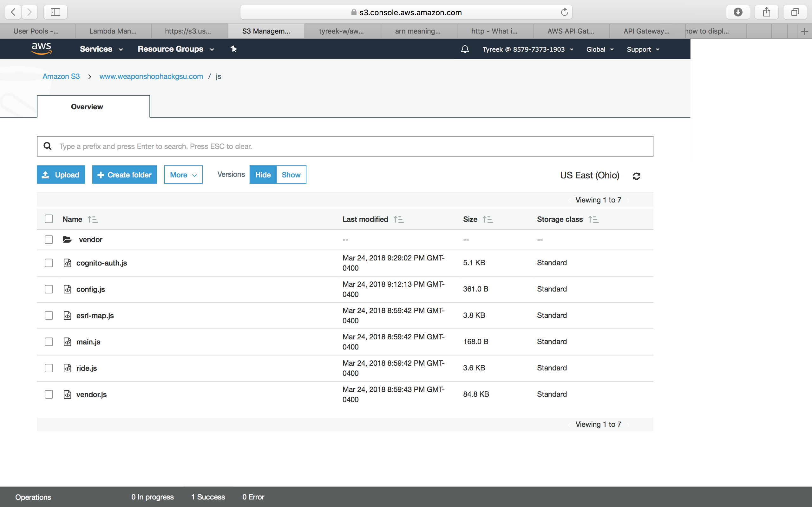Open Safari downloads icon
This screenshot has height=507, width=812.
[738, 12]
